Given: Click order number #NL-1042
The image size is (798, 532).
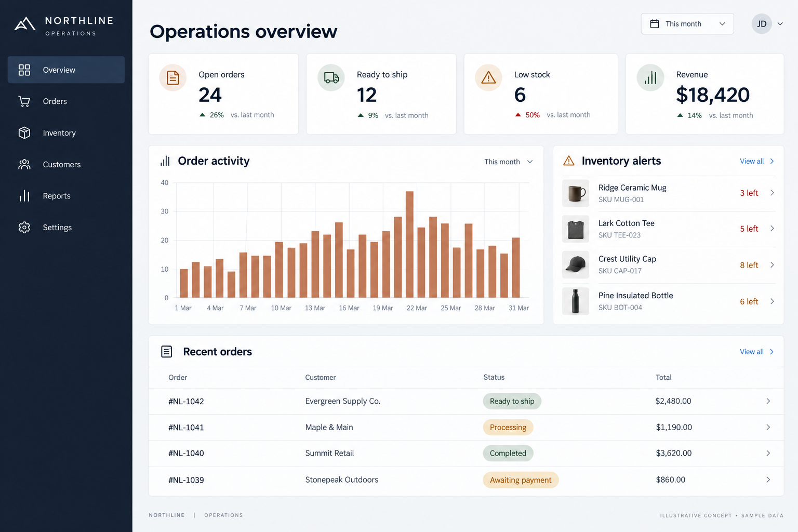Looking at the screenshot, I should click(x=186, y=401).
